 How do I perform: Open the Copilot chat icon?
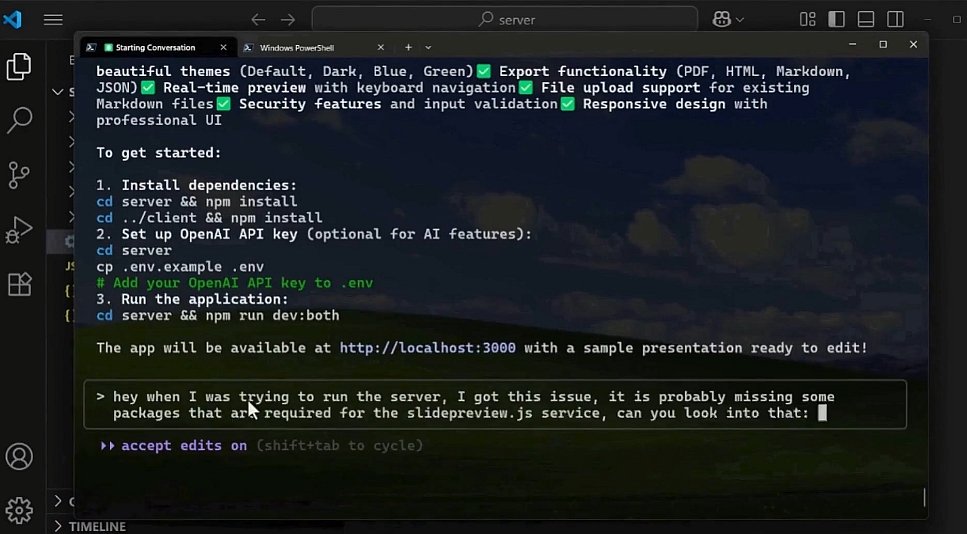tap(722, 20)
